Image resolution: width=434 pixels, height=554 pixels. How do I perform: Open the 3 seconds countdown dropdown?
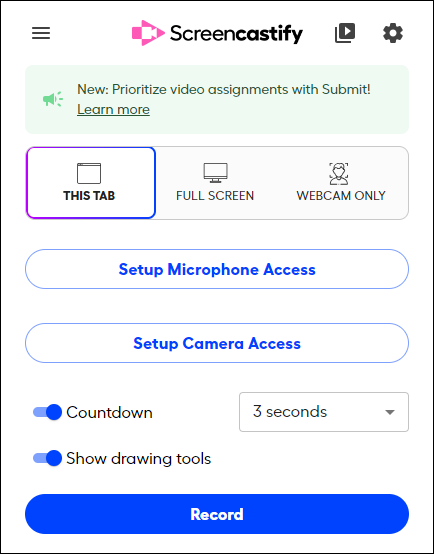click(324, 412)
